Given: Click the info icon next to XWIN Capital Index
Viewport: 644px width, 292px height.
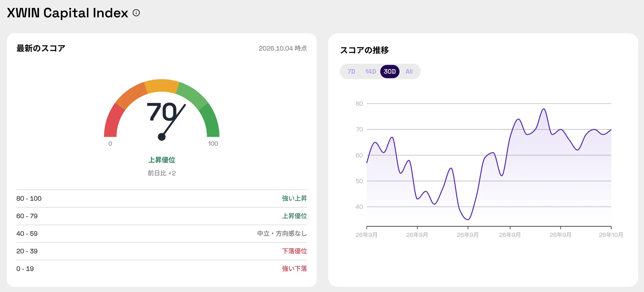Looking at the screenshot, I should click(136, 13).
